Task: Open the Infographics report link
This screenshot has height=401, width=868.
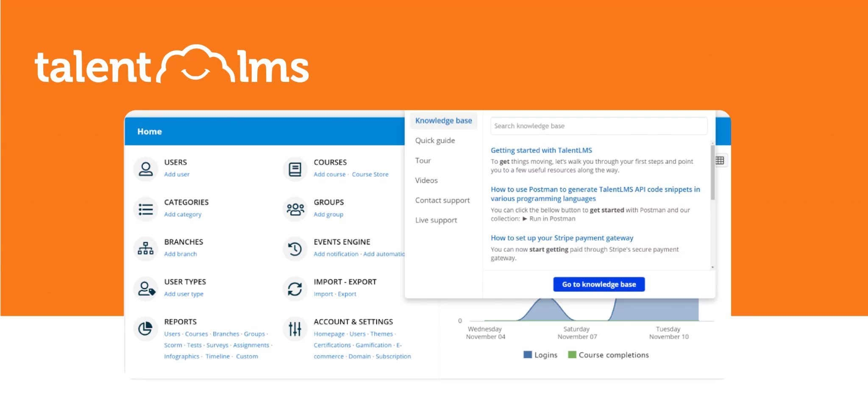Action: click(181, 356)
